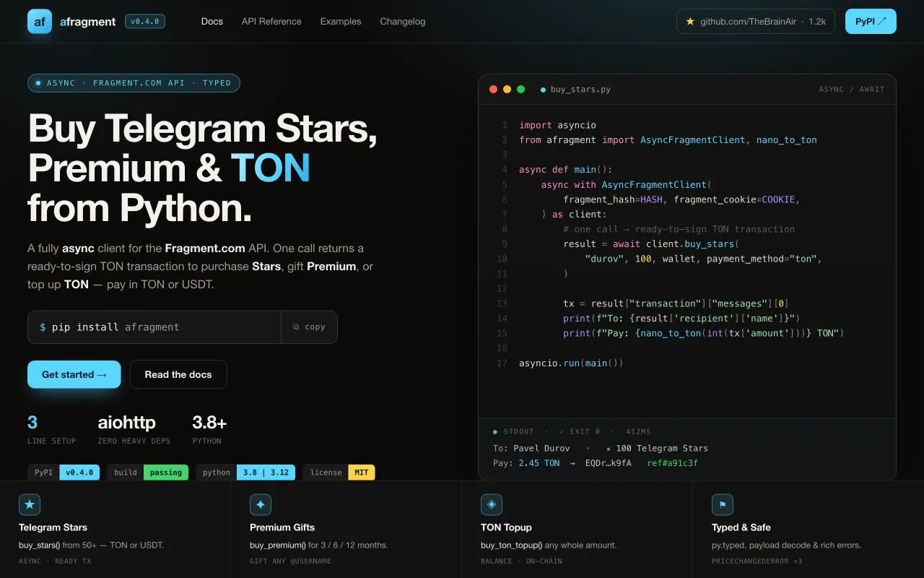
Task: Click the '2.45 TON' pay amount
Action: point(539,463)
